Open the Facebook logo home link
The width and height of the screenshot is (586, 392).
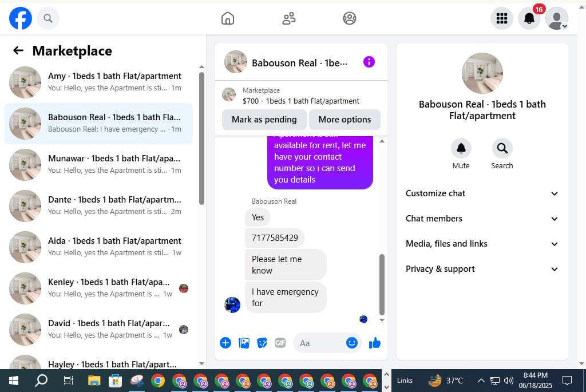(21, 18)
